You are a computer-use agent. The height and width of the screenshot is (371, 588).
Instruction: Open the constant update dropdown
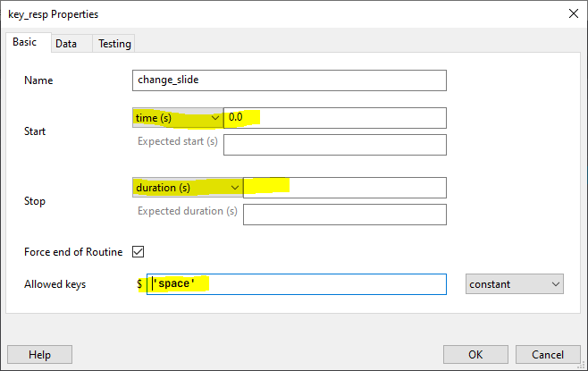click(x=515, y=284)
